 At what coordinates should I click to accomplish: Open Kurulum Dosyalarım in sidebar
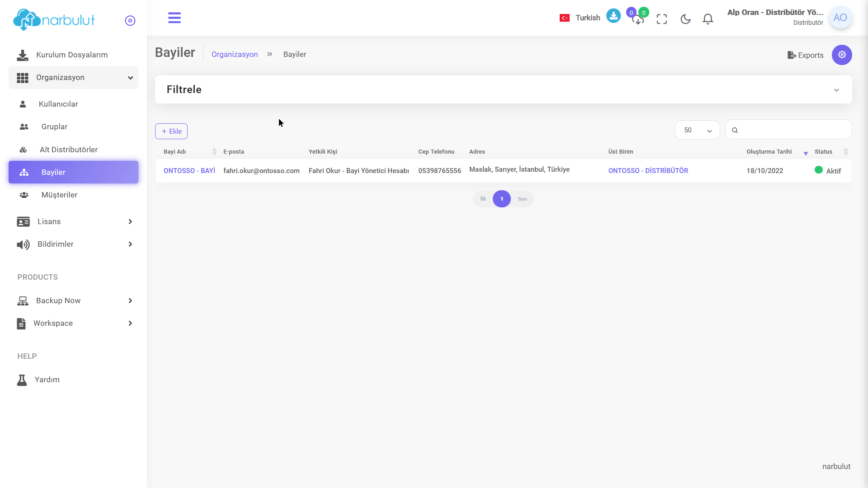[x=73, y=55]
